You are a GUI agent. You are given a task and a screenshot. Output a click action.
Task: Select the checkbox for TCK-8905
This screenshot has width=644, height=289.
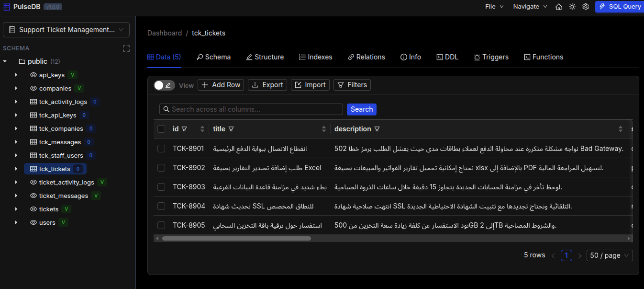click(161, 225)
